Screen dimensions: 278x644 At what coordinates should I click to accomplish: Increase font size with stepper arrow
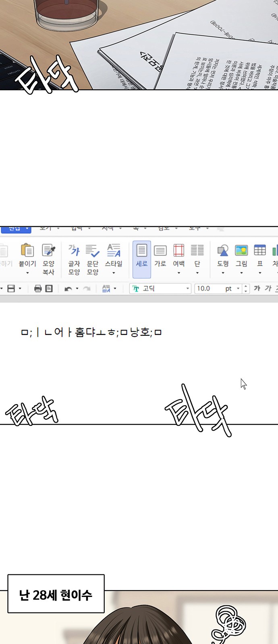(246, 286)
